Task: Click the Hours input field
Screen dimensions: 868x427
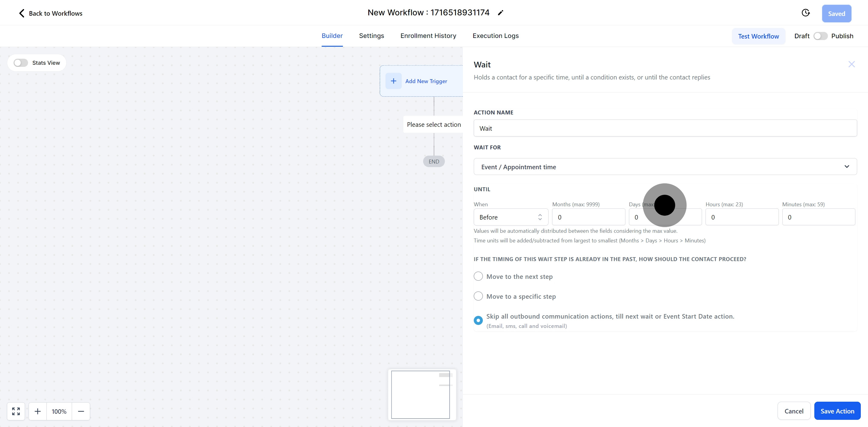Action: click(742, 217)
